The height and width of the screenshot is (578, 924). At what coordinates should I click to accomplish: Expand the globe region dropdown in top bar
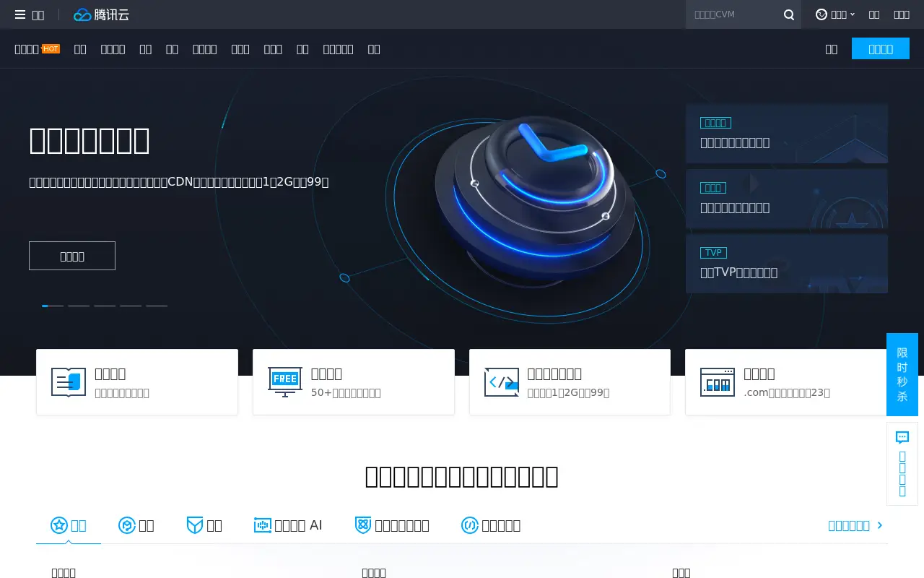(x=835, y=14)
